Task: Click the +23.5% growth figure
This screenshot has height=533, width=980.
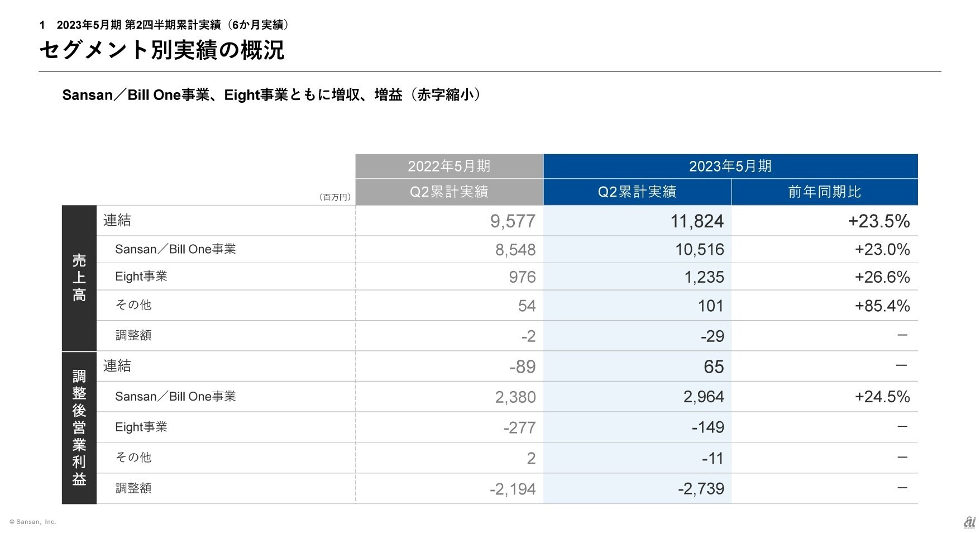Action: pos(878,221)
